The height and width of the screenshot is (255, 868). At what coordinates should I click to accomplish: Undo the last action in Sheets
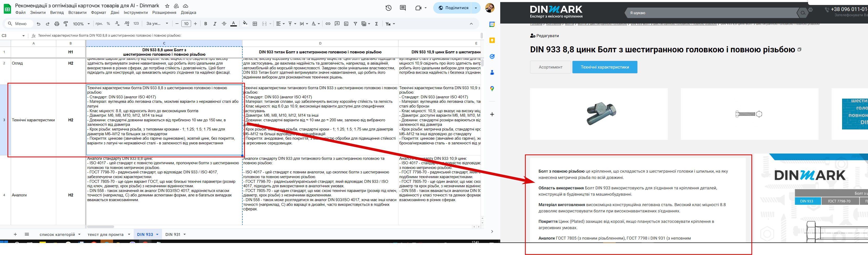[x=38, y=24]
